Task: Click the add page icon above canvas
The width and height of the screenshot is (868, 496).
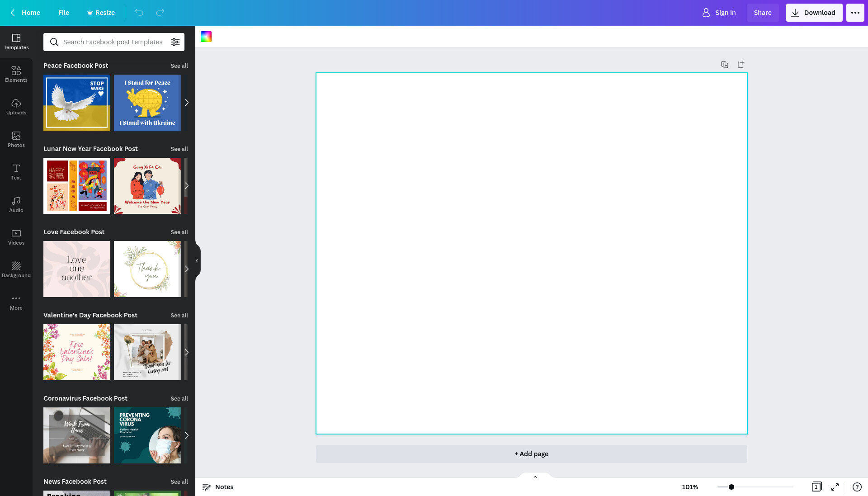Action: click(x=741, y=65)
